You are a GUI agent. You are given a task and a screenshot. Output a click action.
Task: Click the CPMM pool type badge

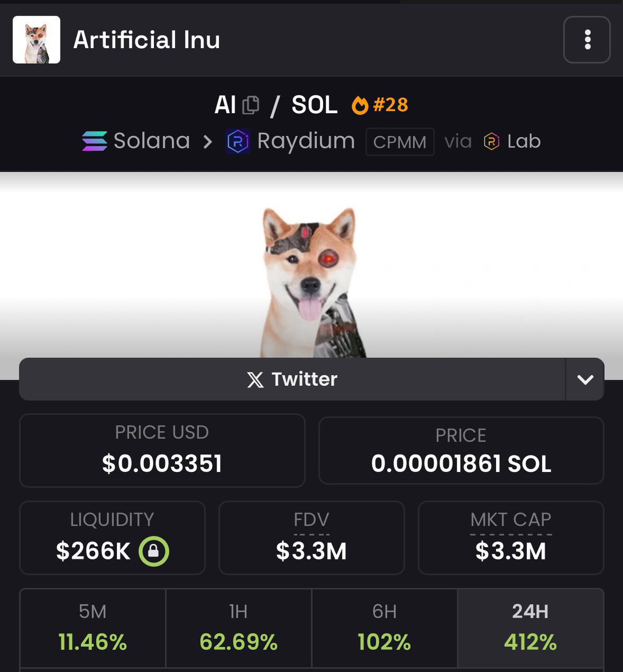click(x=400, y=142)
